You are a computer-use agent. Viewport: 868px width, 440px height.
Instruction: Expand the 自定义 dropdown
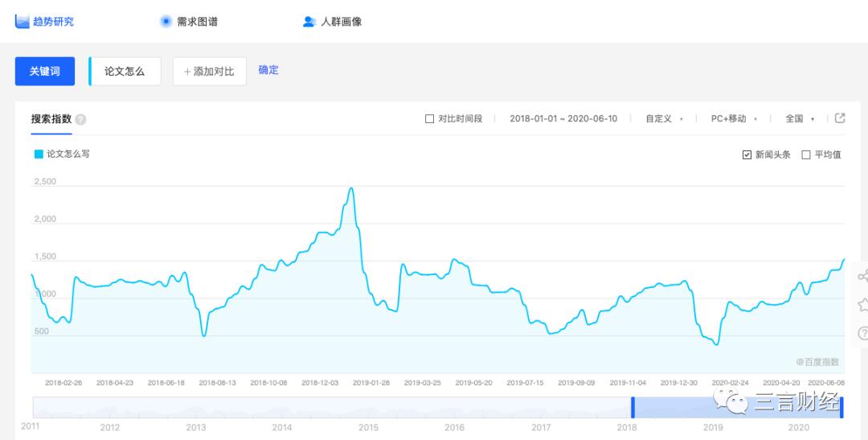click(x=665, y=118)
